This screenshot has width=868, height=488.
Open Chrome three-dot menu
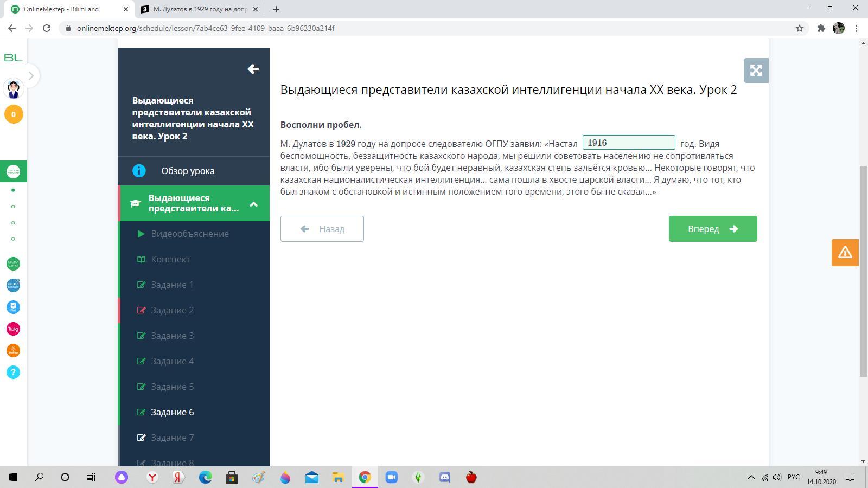(x=857, y=28)
